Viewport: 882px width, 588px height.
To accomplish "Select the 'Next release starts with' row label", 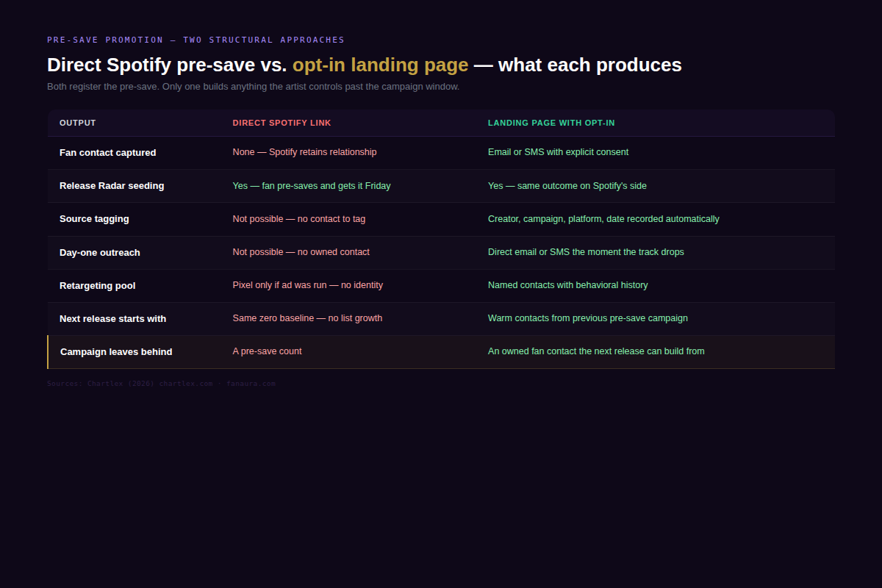I will (x=113, y=319).
